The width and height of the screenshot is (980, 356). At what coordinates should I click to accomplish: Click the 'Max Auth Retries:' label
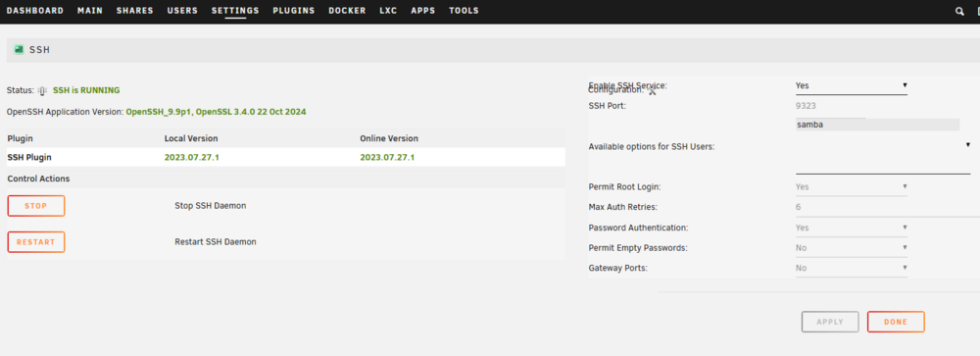pos(623,207)
